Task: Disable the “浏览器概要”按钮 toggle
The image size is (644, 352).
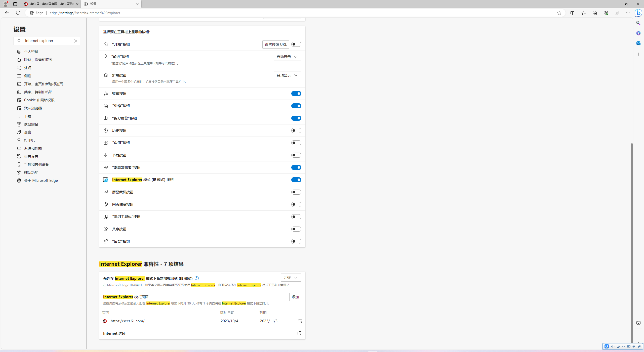Action: pos(296,167)
